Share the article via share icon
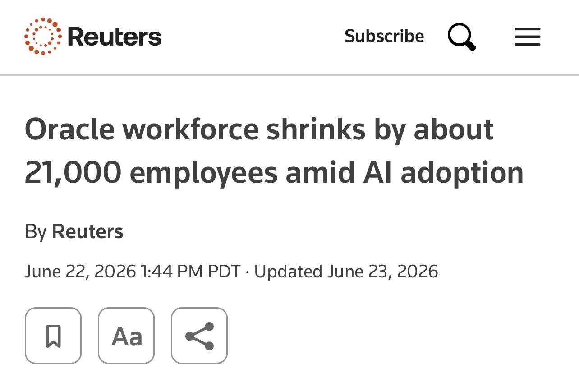The width and height of the screenshot is (579, 392). [199, 336]
